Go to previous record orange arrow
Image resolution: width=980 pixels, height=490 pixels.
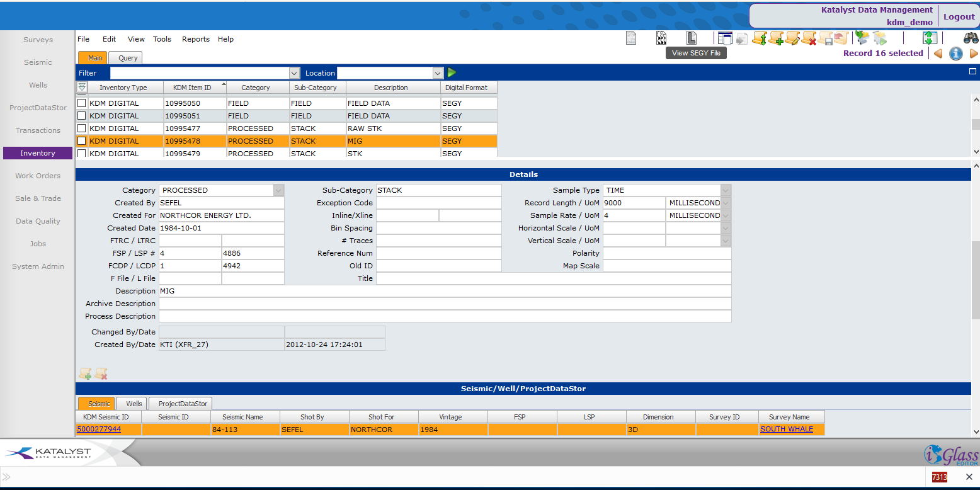pos(938,54)
